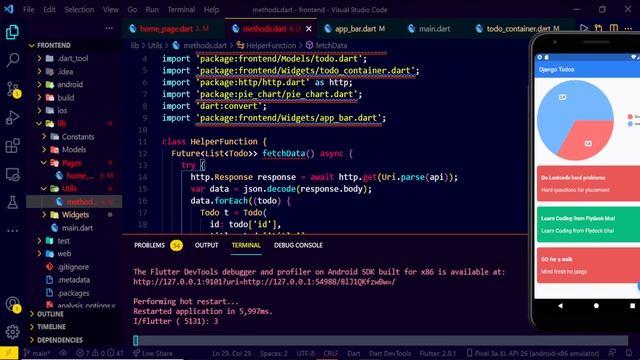The image size is (640, 360).
Task: Open Remote Explorer icon in activity bar
Action: [12, 175]
